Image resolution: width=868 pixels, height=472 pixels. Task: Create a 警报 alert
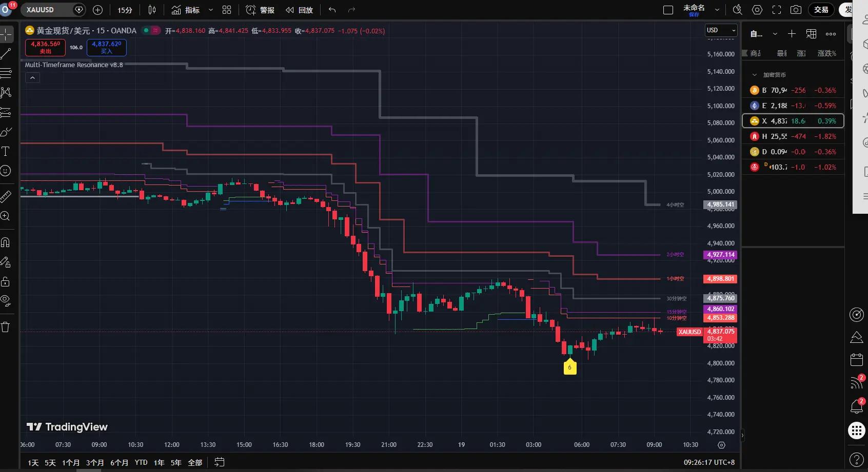click(260, 10)
